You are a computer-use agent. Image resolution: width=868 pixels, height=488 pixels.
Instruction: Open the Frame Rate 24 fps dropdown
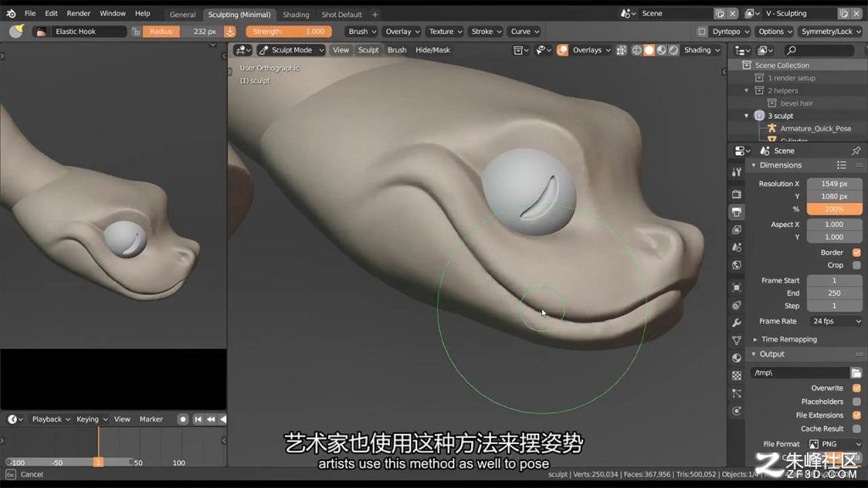(835, 321)
